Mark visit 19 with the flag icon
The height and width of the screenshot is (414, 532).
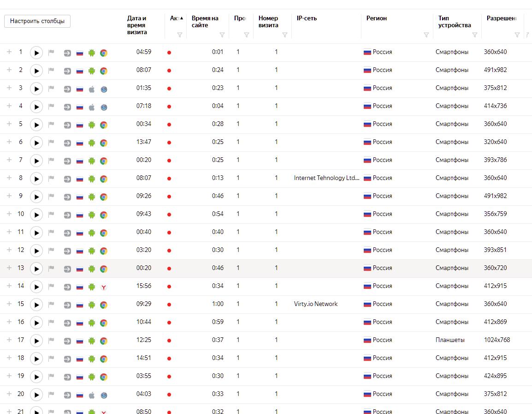(52, 376)
